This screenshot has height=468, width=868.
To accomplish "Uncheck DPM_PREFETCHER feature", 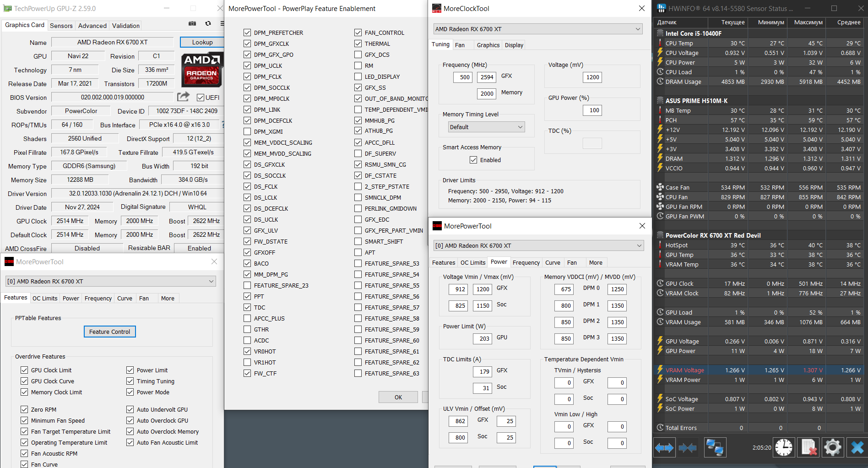I will 247,33.
